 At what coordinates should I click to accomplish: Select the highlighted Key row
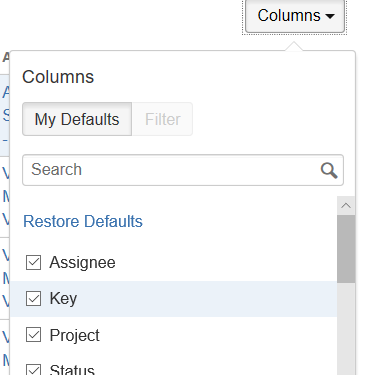[174, 299]
